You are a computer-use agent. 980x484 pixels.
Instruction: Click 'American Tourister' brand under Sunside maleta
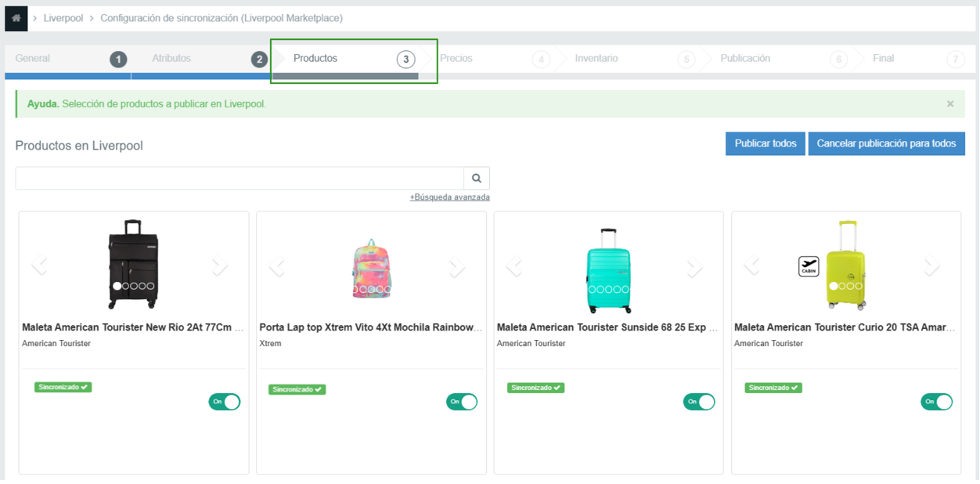(531, 344)
